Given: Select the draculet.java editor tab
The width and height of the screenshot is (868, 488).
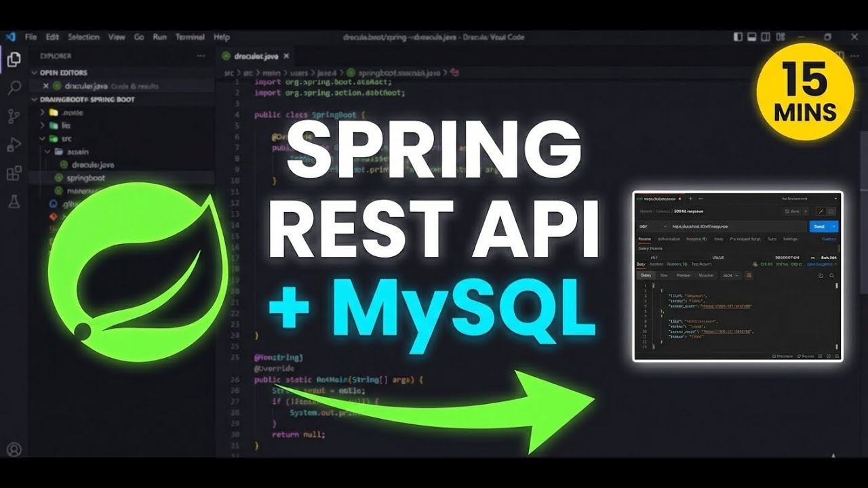Looking at the screenshot, I should [x=255, y=56].
